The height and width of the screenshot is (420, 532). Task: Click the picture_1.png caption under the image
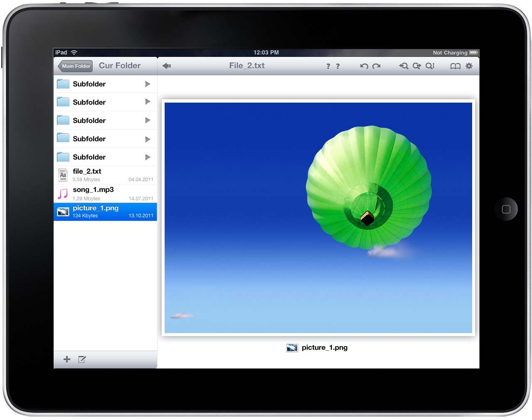325,348
